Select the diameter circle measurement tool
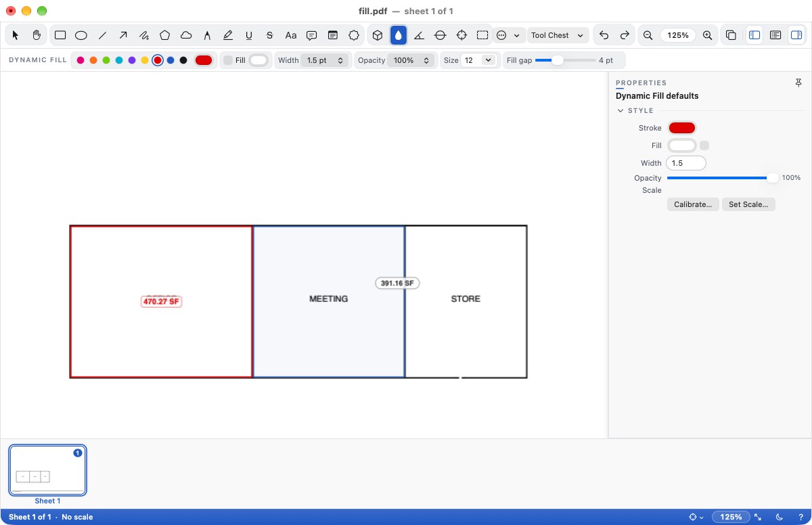 [x=441, y=35]
